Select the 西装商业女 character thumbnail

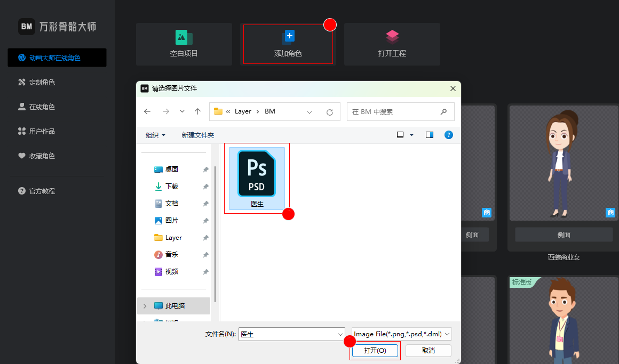(x=564, y=163)
